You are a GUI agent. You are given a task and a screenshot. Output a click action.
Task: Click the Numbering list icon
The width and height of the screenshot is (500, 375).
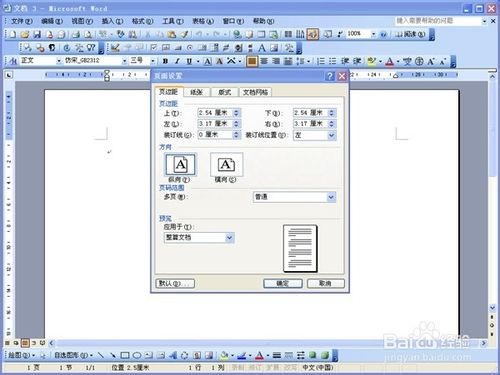[x=320, y=61]
